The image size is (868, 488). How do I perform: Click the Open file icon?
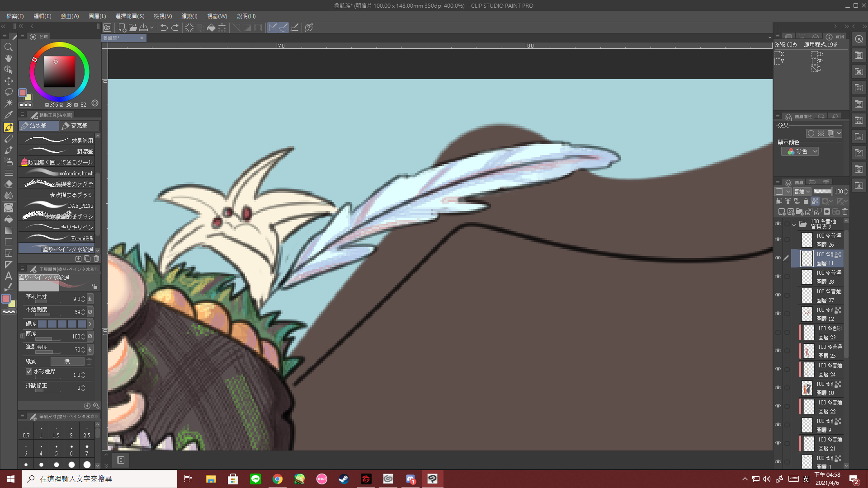pyautogui.click(x=132, y=28)
